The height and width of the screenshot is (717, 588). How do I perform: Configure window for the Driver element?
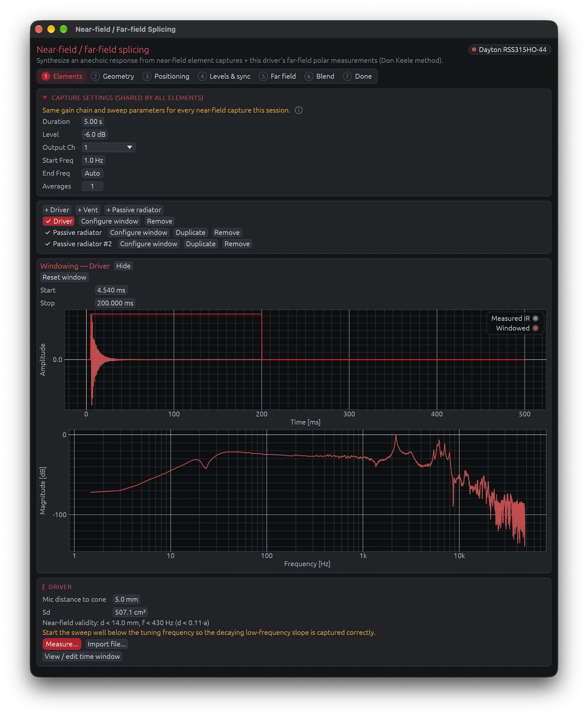[x=110, y=221]
